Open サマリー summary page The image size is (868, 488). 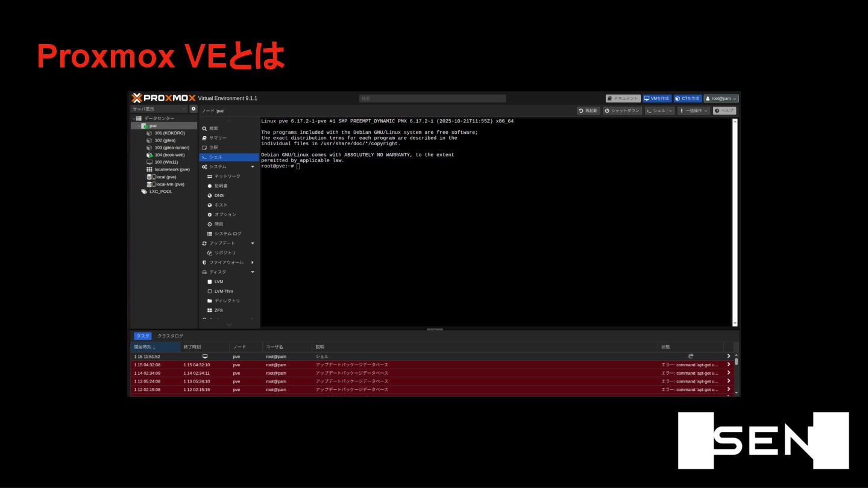click(229, 138)
